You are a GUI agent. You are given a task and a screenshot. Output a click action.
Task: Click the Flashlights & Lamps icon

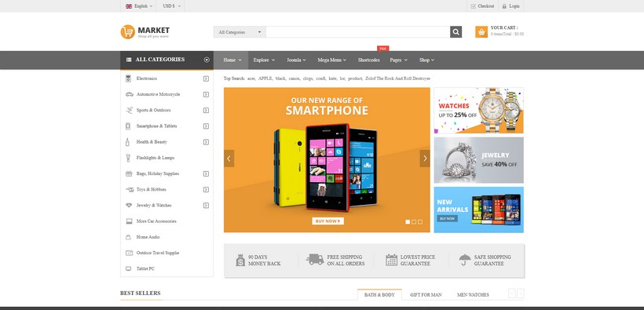pos(128,158)
